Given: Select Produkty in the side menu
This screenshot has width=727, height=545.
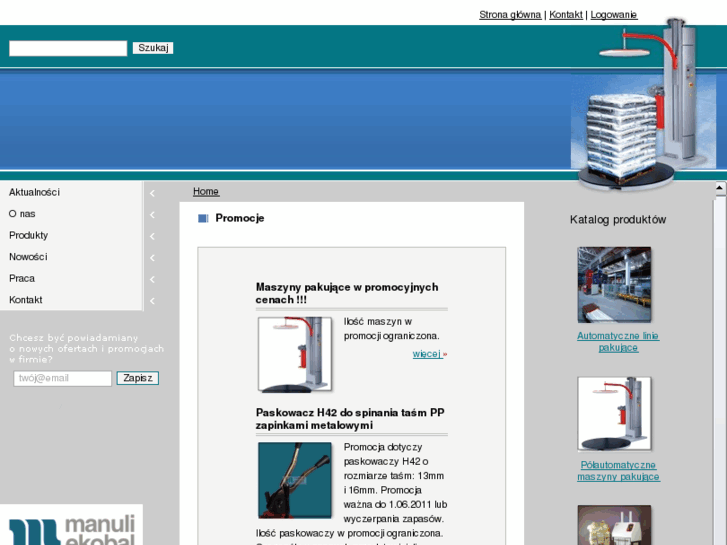Looking at the screenshot, I should click(28, 235).
